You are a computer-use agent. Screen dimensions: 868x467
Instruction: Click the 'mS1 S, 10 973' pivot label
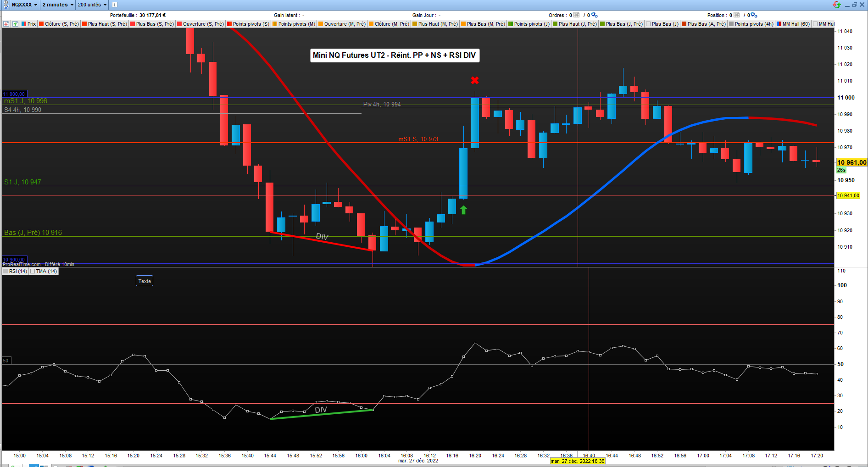point(418,139)
